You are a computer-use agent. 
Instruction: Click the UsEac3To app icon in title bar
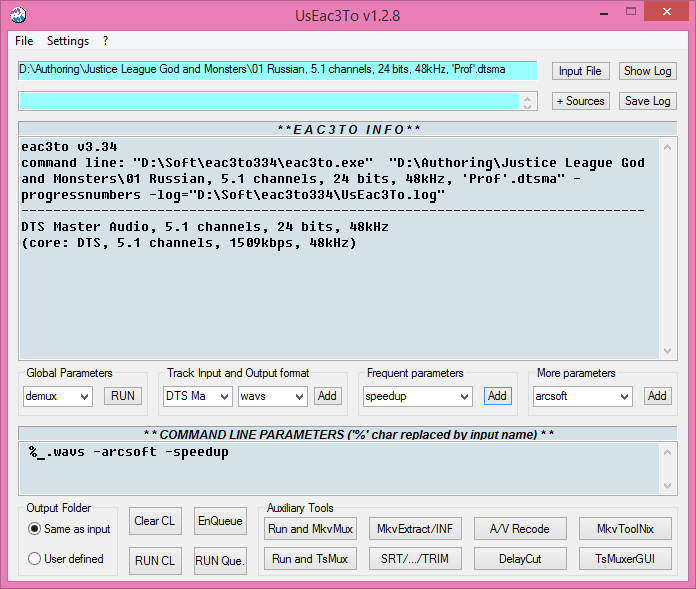[x=18, y=15]
